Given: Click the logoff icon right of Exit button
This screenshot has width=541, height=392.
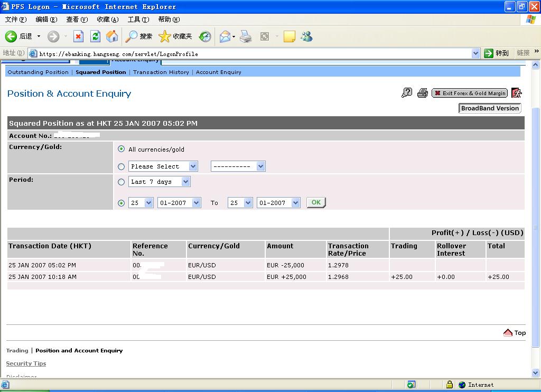Looking at the screenshot, I should [517, 94].
